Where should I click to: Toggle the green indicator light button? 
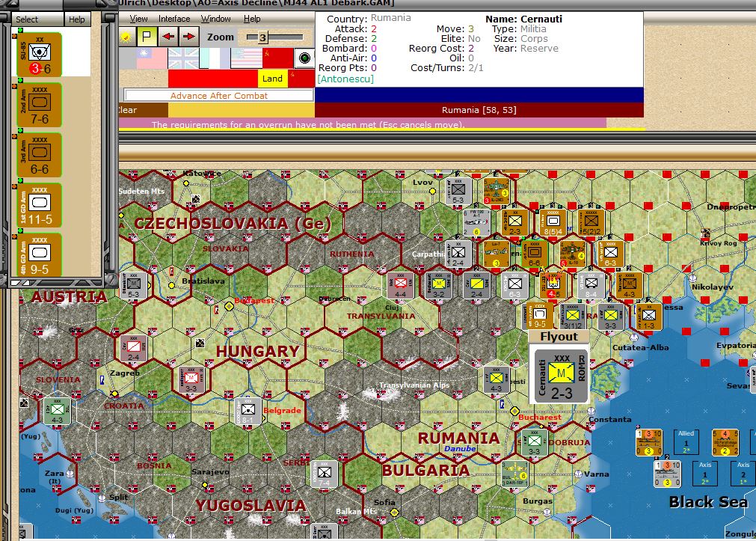point(304,58)
